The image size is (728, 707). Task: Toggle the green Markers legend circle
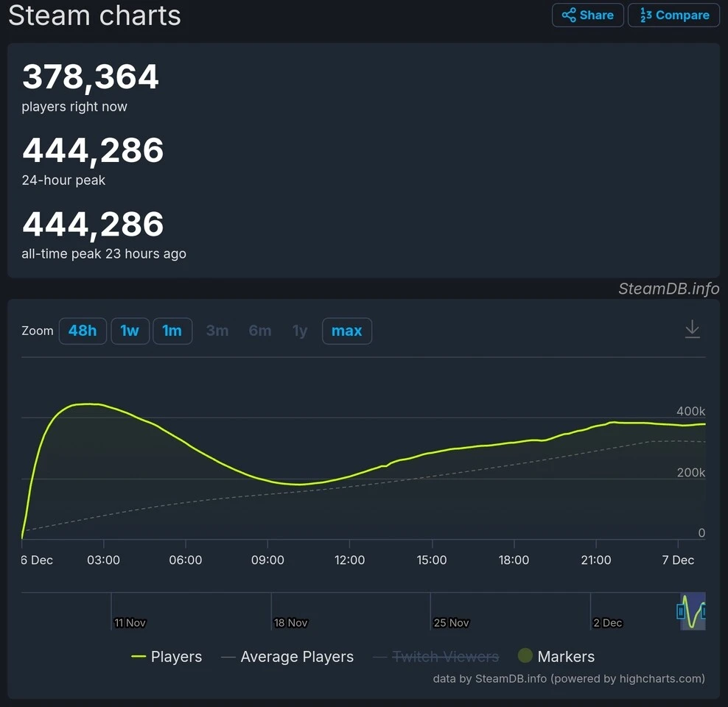525,656
